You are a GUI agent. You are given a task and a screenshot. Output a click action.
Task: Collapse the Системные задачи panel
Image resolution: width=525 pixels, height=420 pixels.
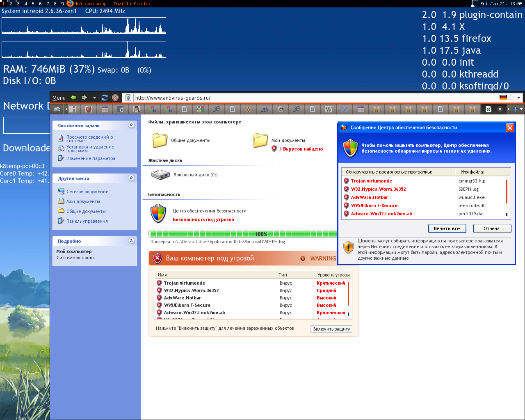(x=131, y=125)
